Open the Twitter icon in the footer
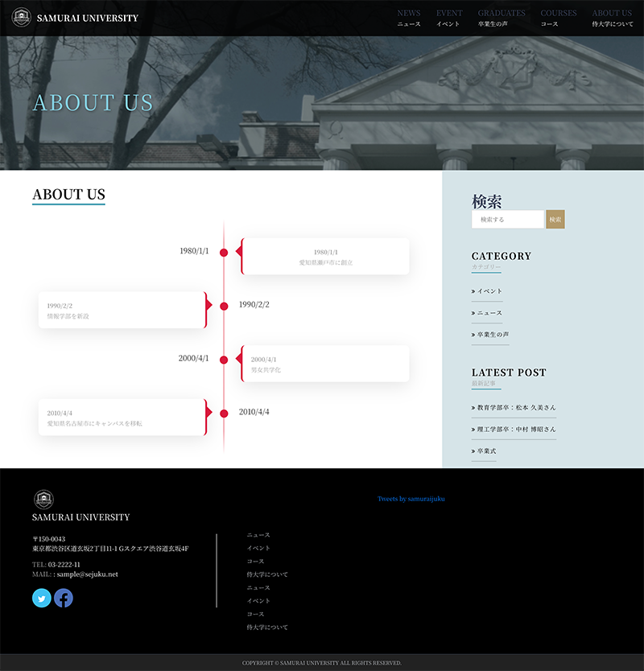 click(x=42, y=598)
